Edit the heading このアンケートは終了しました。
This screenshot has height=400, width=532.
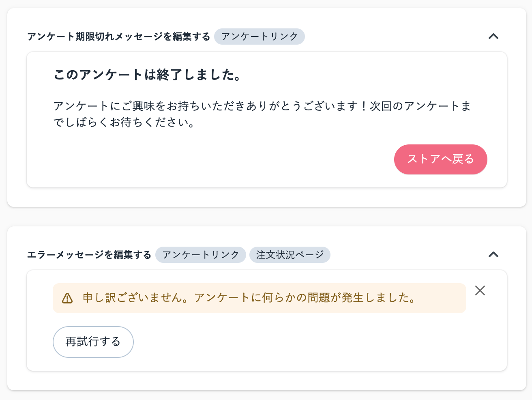click(x=148, y=75)
